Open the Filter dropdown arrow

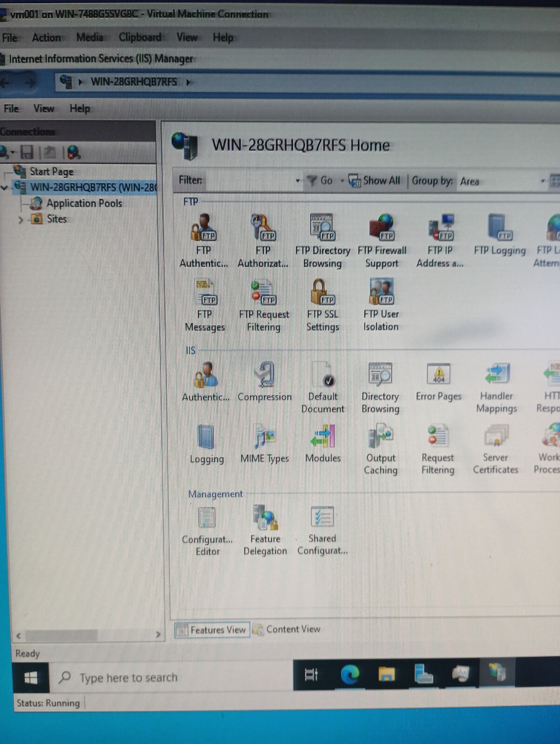[x=298, y=180]
